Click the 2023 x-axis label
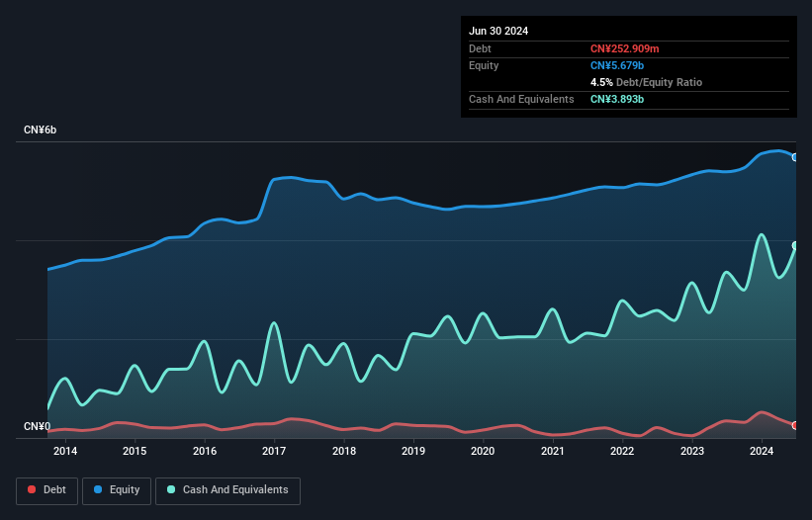Viewport: 812px width, 520px height. (692, 451)
